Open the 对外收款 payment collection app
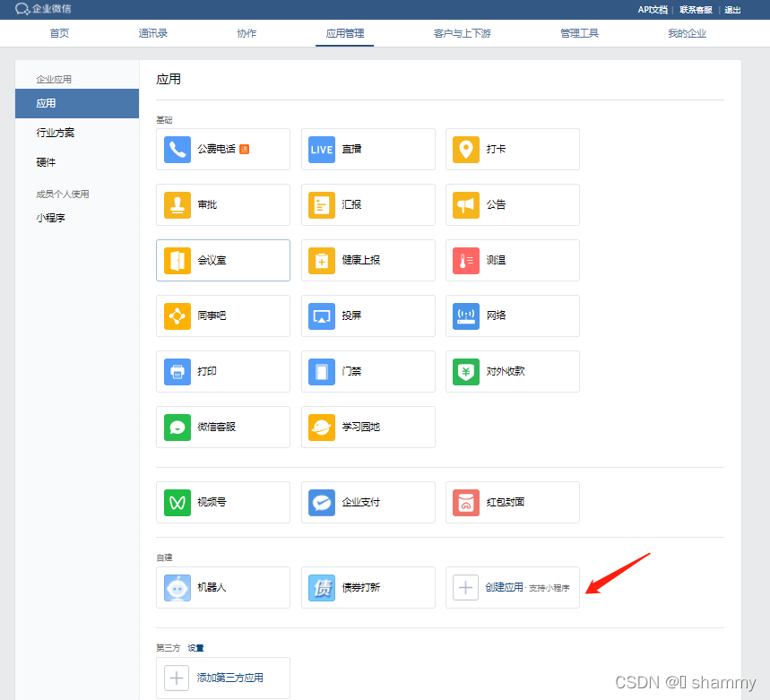This screenshot has width=770, height=700. (x=512, y=371)
